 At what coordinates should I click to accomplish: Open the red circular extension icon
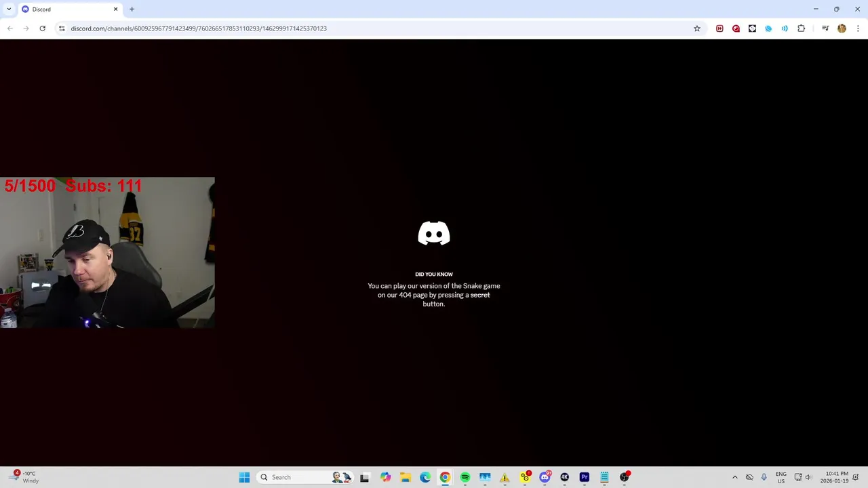736,28
